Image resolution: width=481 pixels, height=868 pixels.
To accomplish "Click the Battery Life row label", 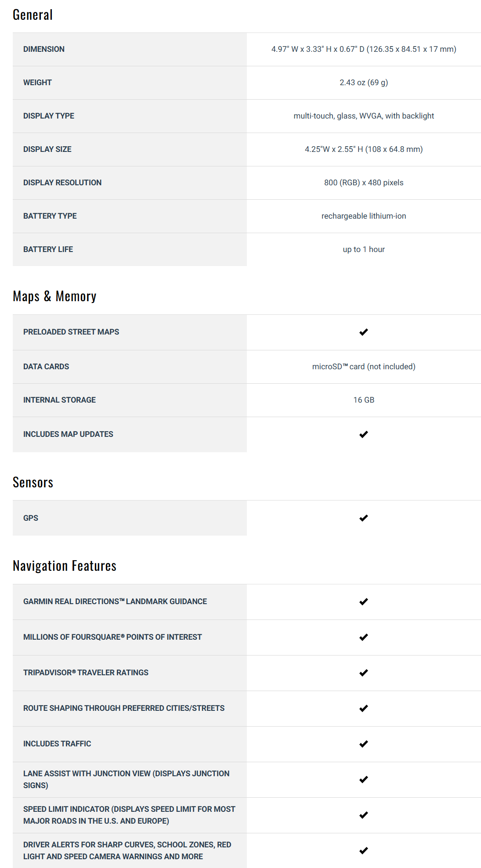I will click(x=48, y=249).
